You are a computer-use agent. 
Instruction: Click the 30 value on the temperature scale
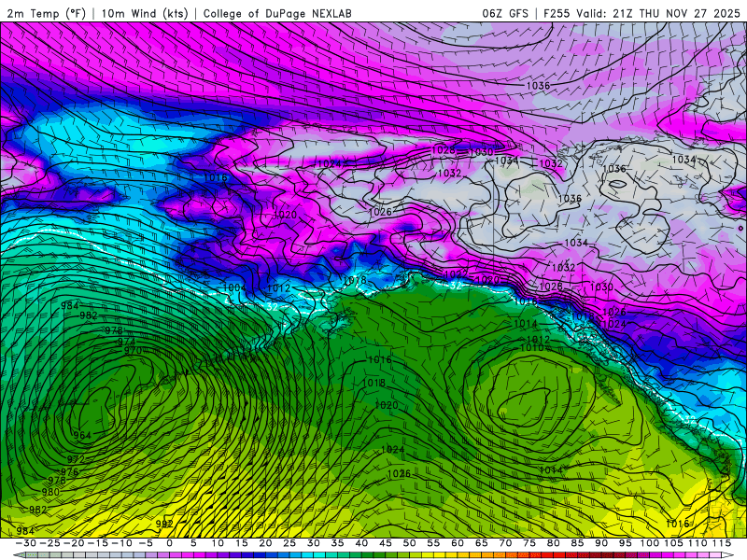313,543
